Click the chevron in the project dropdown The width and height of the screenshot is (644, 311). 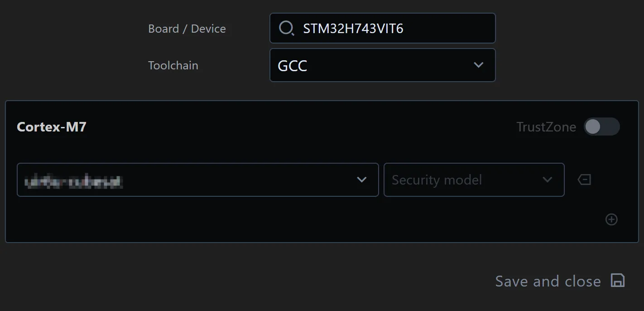tap(361, 180)
